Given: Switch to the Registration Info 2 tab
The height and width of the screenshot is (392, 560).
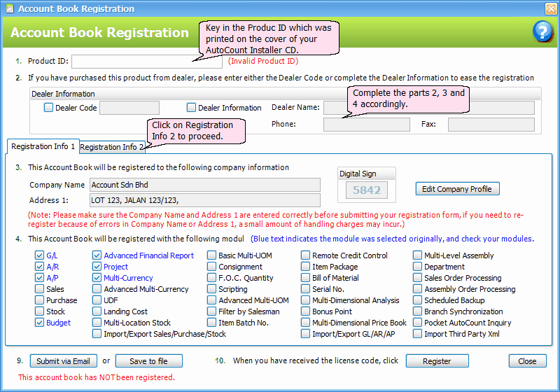Looking at the screenshot, I should [x=112, y=147].
